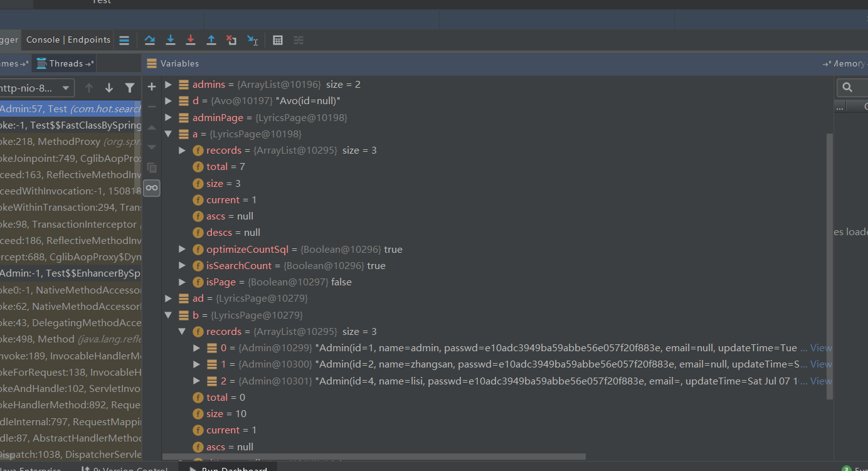Click View link for zhangsan Admin row
The image size is (868, 471).
[x=820, y=364]
